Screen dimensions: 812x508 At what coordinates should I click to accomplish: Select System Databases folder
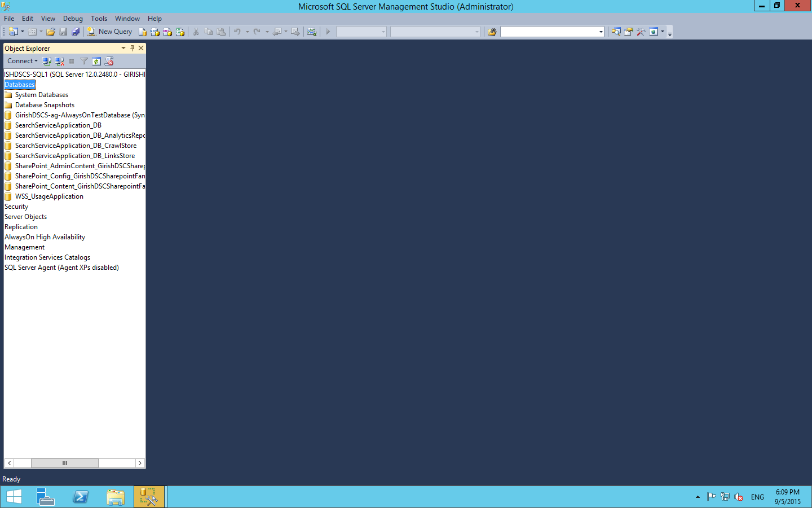42,95
